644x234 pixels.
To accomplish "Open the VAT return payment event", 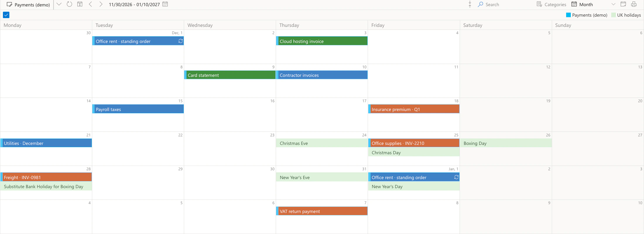I will click(x=322, y=211).
